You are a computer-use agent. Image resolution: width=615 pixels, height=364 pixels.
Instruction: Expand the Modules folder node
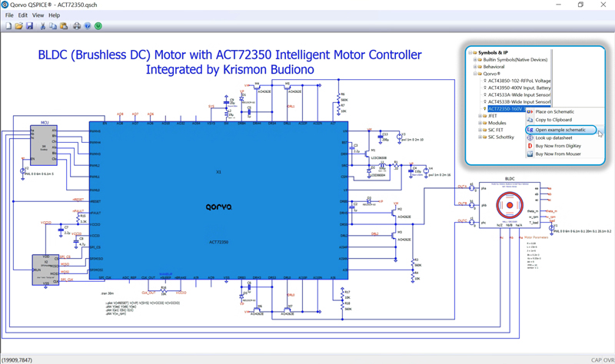480,123
